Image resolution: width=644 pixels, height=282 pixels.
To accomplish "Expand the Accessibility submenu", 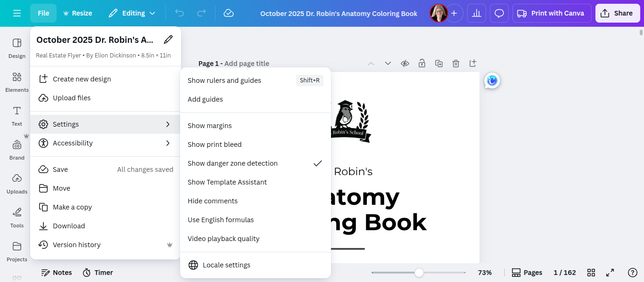I will [x=106, y=143].
